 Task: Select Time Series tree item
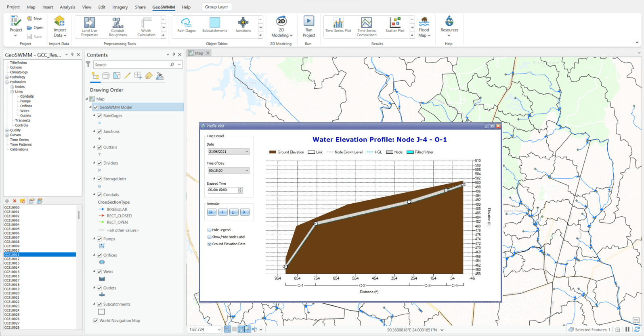19,140
